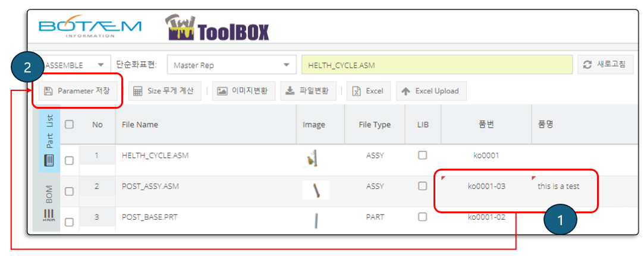
Task: Toggle the LIB checkbox for POST_BASE.PRT
Action: click(x=422, y=216)
